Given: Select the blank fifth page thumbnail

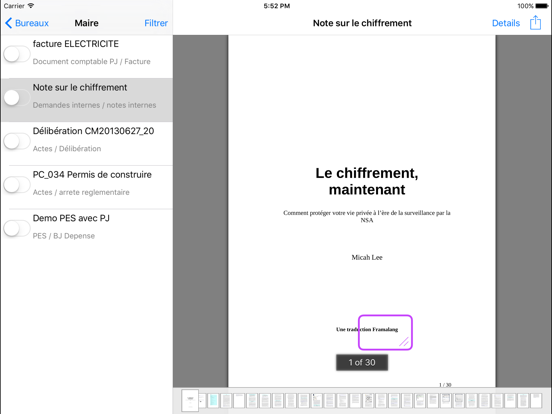Looking at the screenshot, I should pos(239,401).
